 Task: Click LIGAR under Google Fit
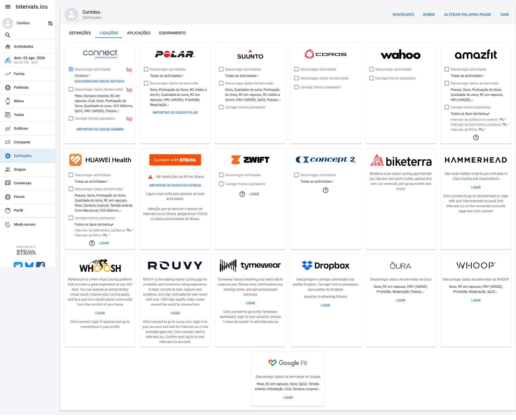coord(288,398)
